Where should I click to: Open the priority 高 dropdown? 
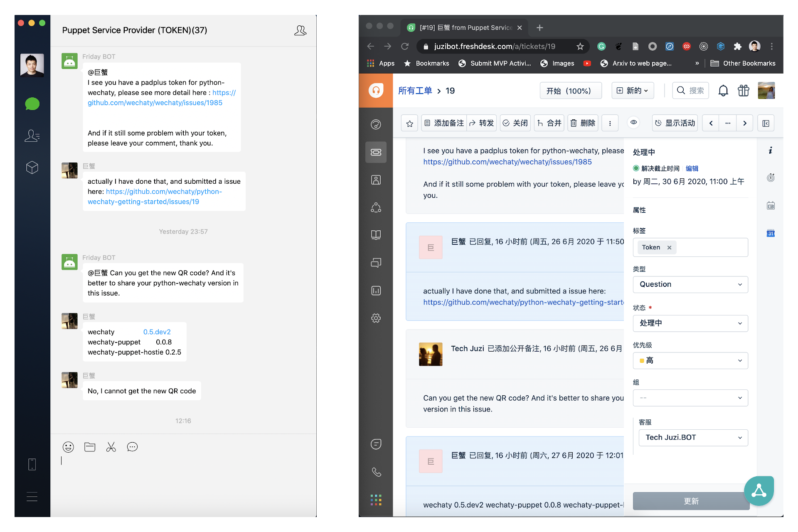[690, 361]
